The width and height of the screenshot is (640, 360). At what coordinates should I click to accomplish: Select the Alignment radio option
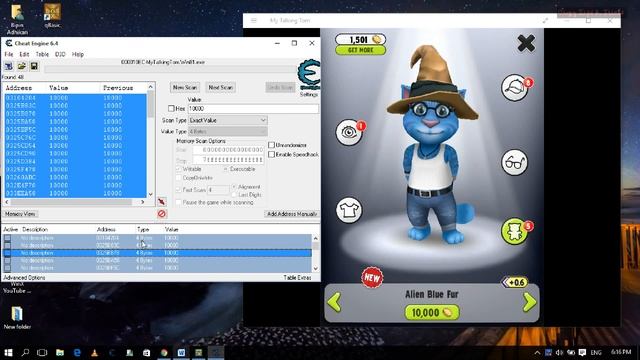(234, 187)
